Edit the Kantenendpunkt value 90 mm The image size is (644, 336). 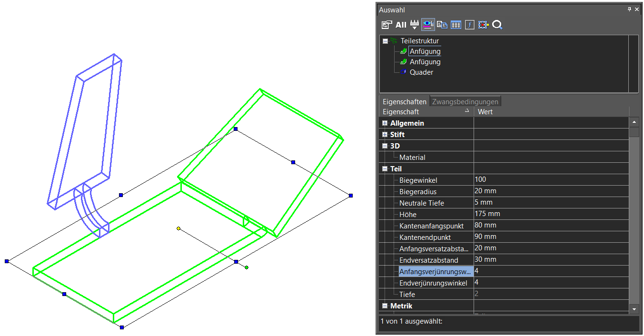(x=551, y=237)
